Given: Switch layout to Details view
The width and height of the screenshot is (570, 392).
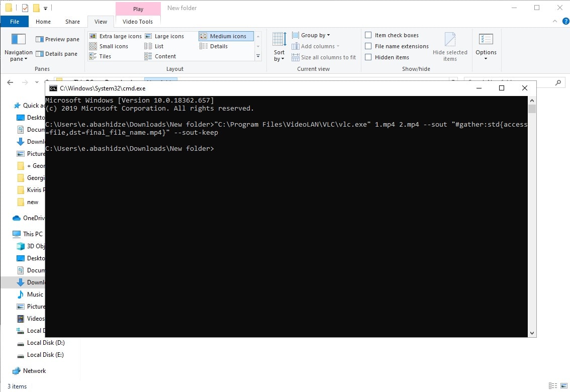Looking at the screenshot, I should point(214,46).
